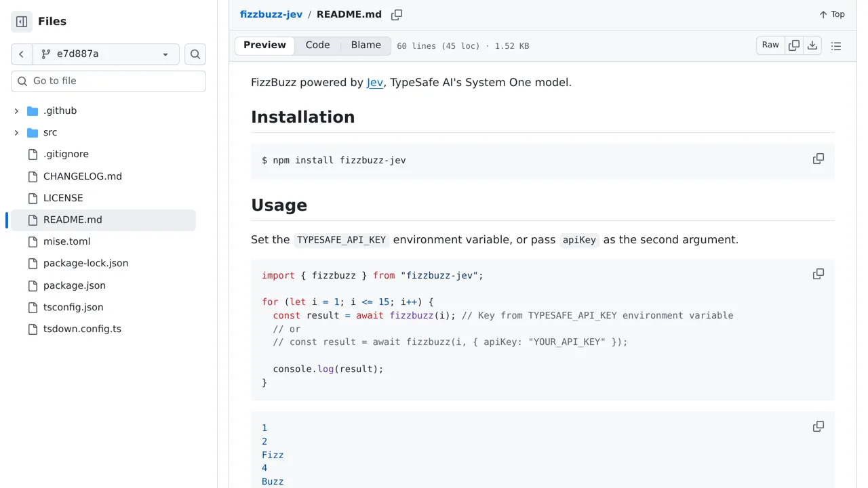Click the .github folder icon
The width and height of the screenshot is (868, 488).
tap(33, 110)
